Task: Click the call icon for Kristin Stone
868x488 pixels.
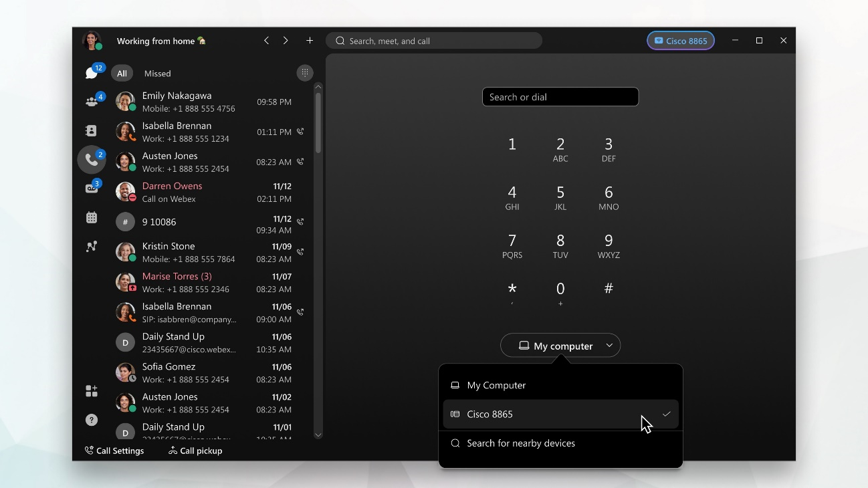Action: (x=300, y=252)
